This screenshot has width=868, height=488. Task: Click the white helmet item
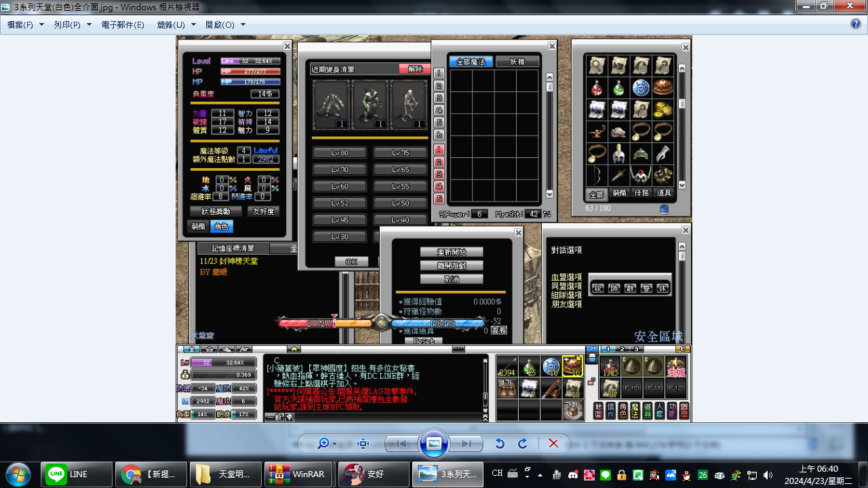(619, 153)
